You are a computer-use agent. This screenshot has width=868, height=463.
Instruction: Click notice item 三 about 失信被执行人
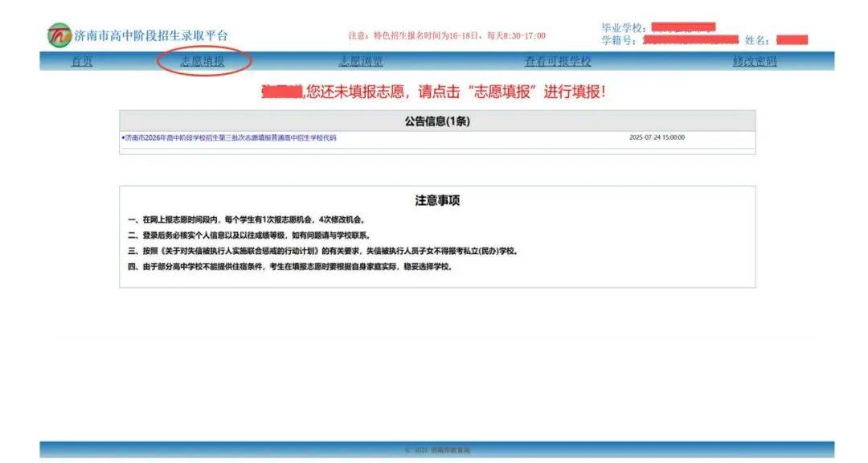pyautogui.click(x=324, y=251)
